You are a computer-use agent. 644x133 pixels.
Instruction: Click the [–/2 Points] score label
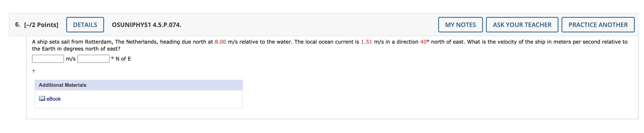click(x=41, y=25)
